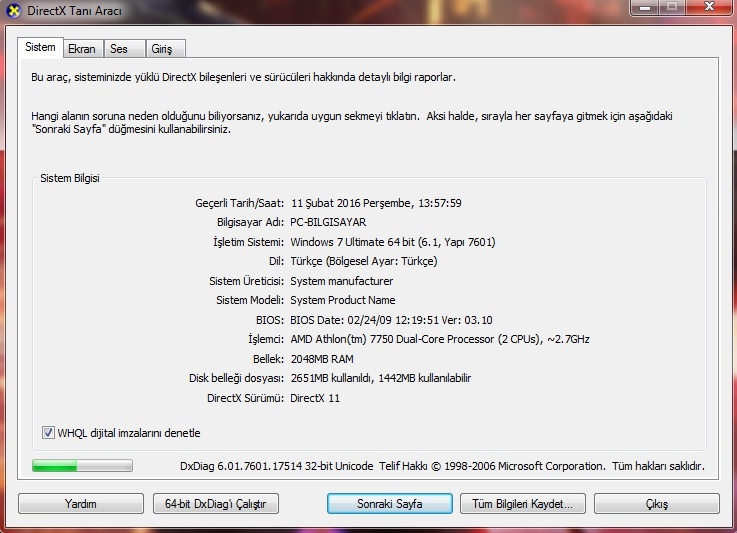Click the Bilgisayar Adı label
The image size is (737, 533).
coord(250,222)
